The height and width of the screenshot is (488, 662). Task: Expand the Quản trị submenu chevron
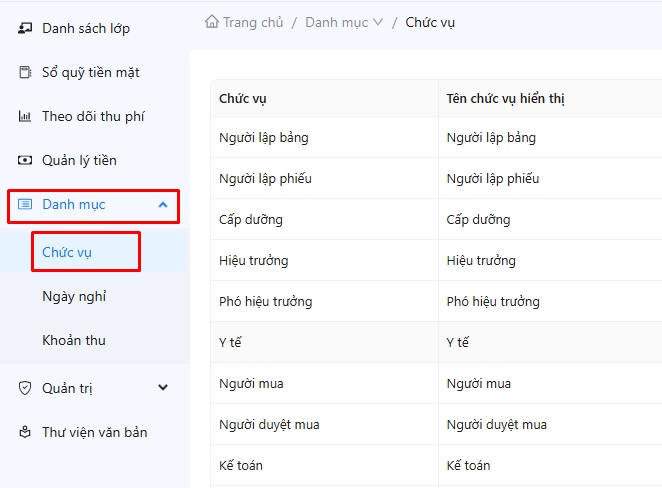point(163,388)
